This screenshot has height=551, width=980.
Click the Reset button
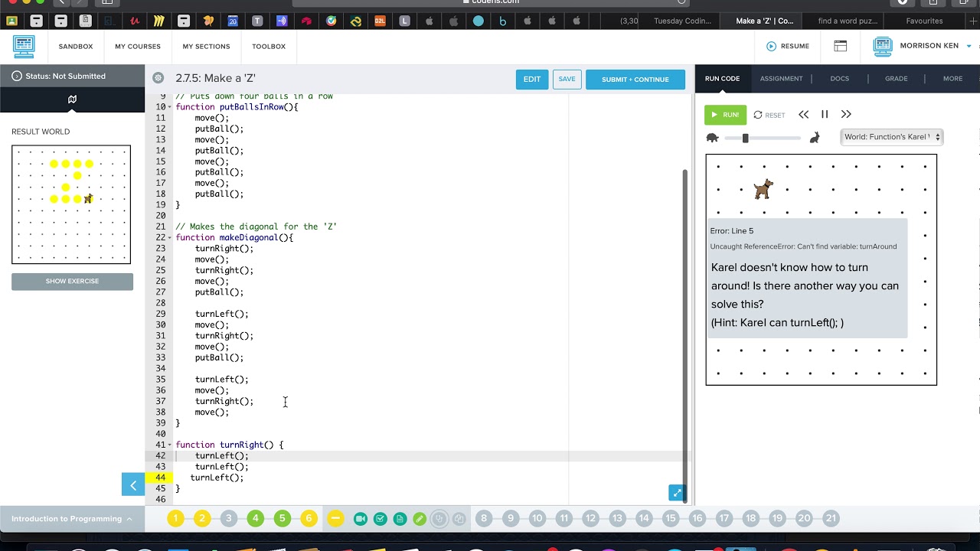(x=769, y=115)
